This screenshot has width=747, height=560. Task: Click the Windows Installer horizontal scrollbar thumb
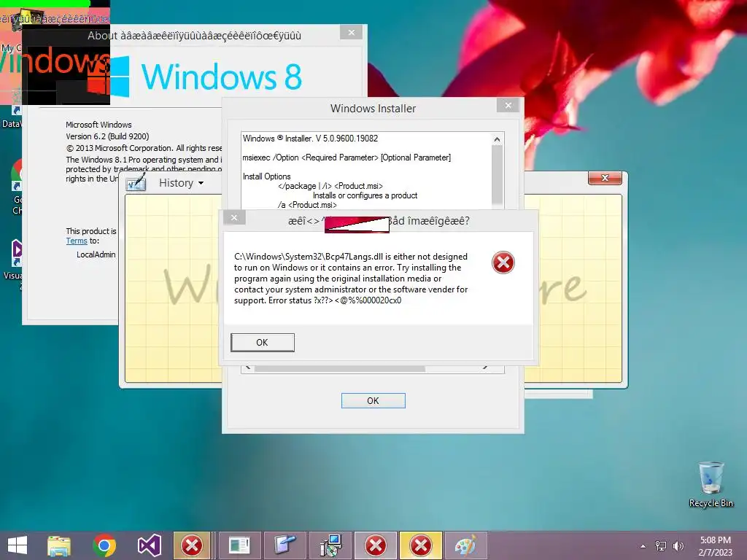click(340, 368)
